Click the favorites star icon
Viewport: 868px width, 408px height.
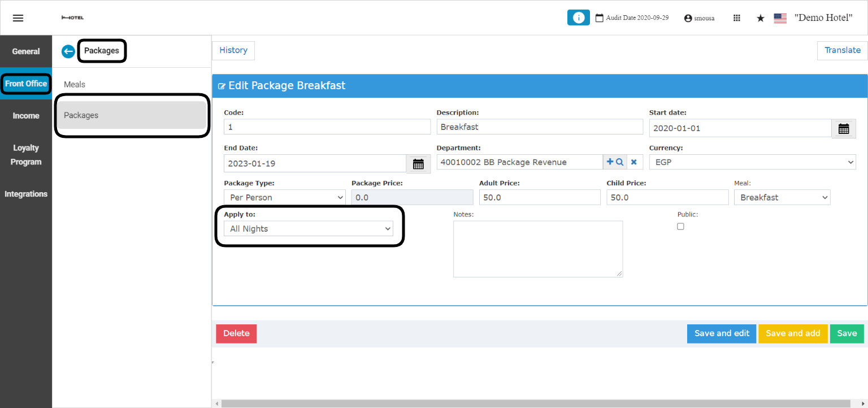tap(761, 18)
